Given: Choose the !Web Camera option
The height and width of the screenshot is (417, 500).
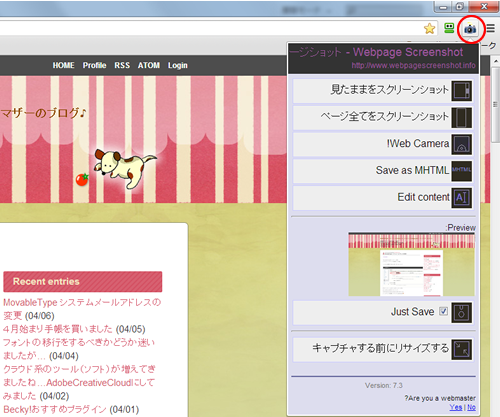Looking at the screenshot, I should coord(383,144).
